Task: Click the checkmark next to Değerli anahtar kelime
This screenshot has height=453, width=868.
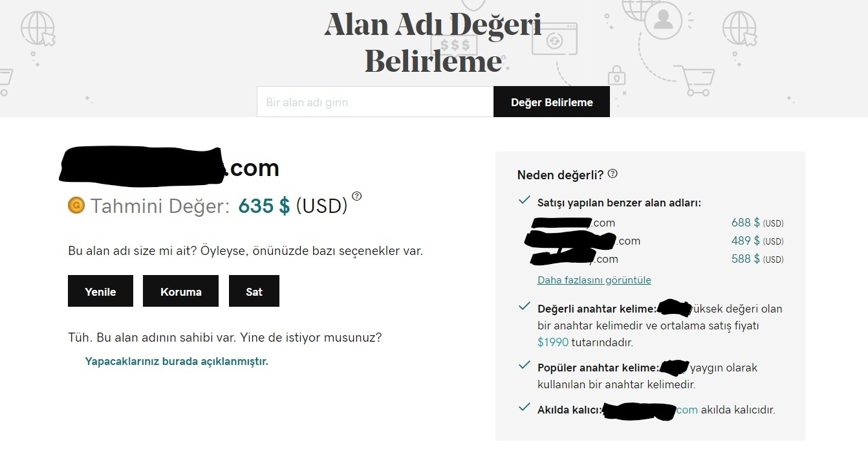Action: [x=525, y=306]
